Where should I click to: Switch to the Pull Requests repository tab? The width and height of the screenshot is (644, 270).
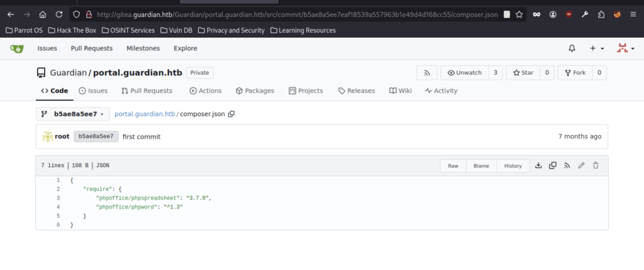[147, 91]
